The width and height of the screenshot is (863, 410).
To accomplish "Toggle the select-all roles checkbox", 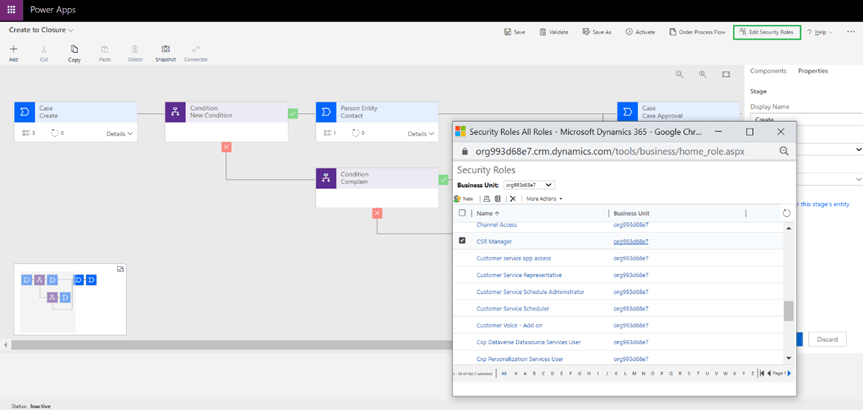I will [x=462, y=213].
